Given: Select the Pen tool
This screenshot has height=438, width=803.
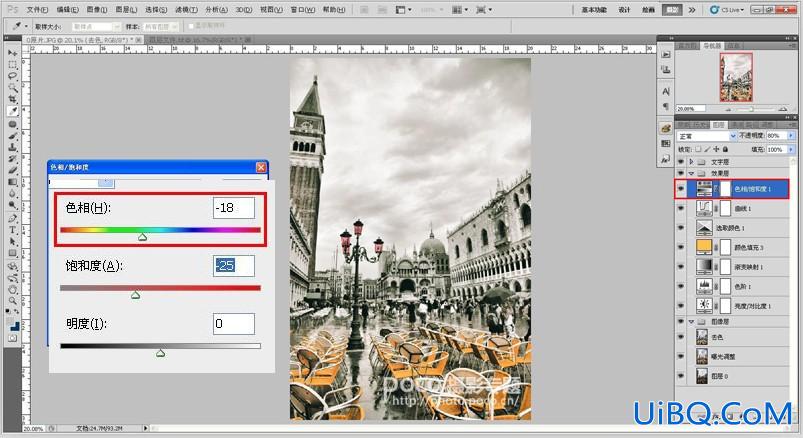Looking at the screenshot, I should [x=12, y=219].
